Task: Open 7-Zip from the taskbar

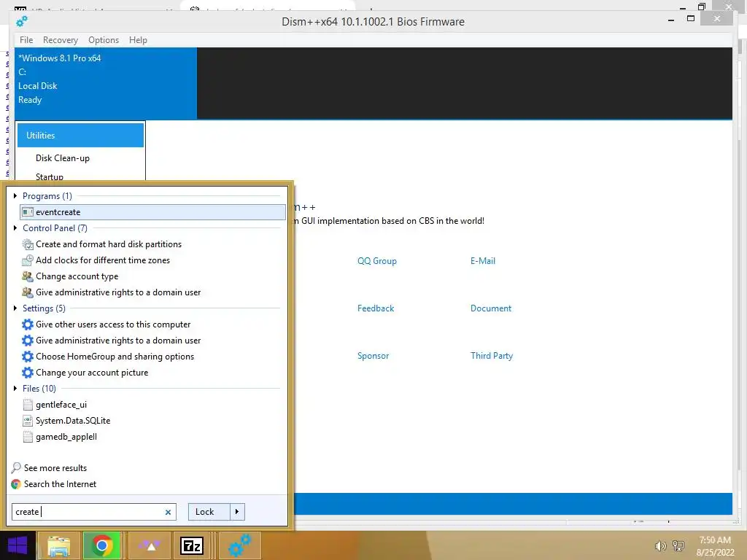Action: [192, 545]
